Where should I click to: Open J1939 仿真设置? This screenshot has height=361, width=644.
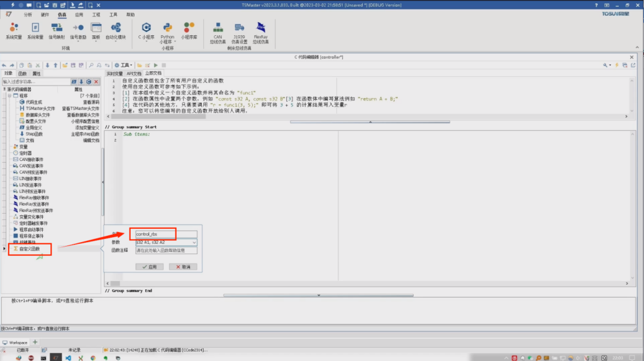pos(239,30)
